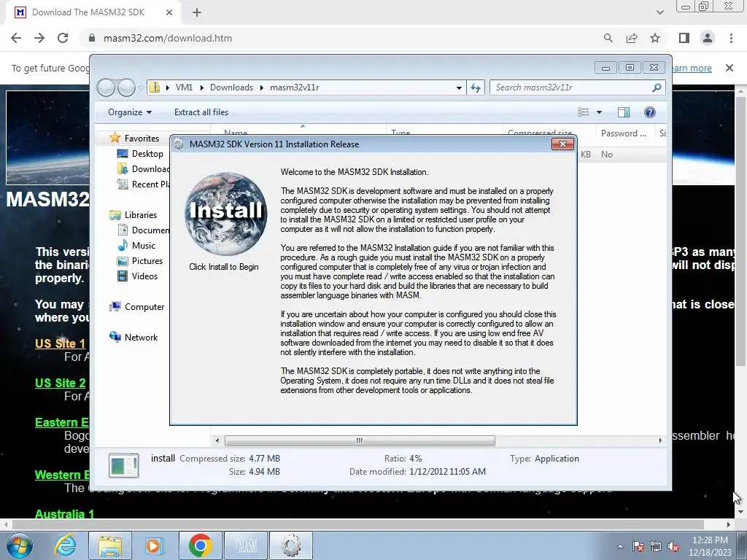Click the Chrome back button

[x=16, y=38]
